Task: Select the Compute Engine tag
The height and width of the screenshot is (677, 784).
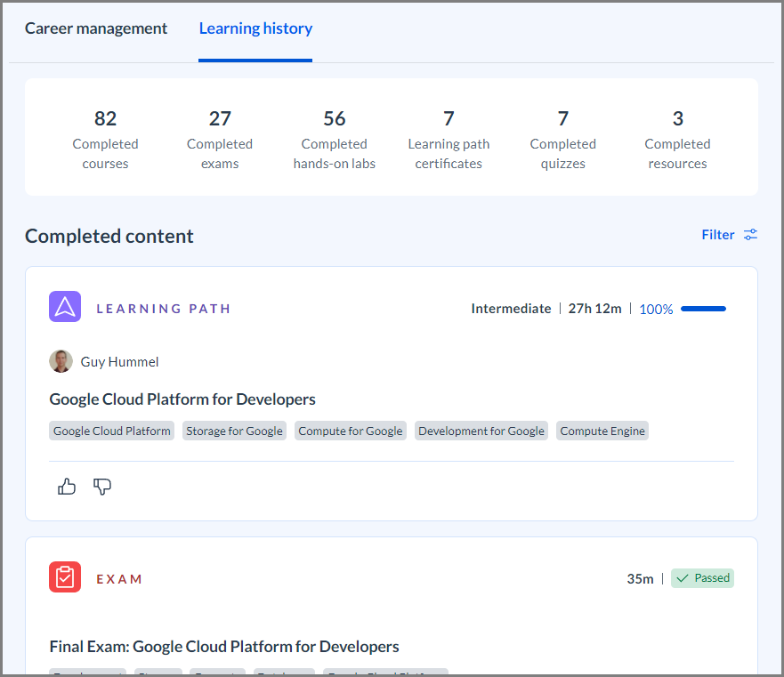Action: point(602,431)
